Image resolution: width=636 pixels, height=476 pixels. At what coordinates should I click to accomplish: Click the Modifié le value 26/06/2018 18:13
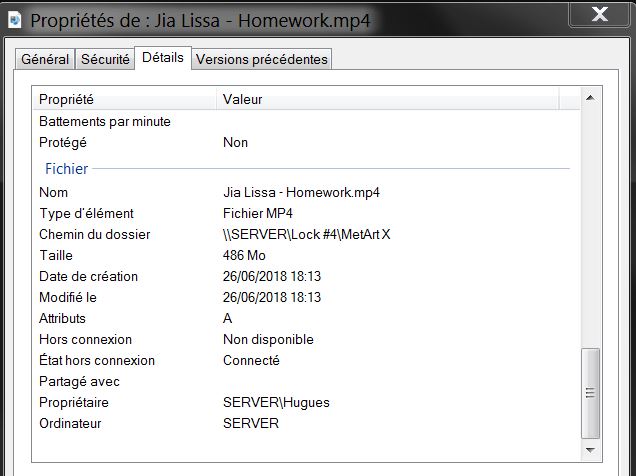tap(272, 298)
